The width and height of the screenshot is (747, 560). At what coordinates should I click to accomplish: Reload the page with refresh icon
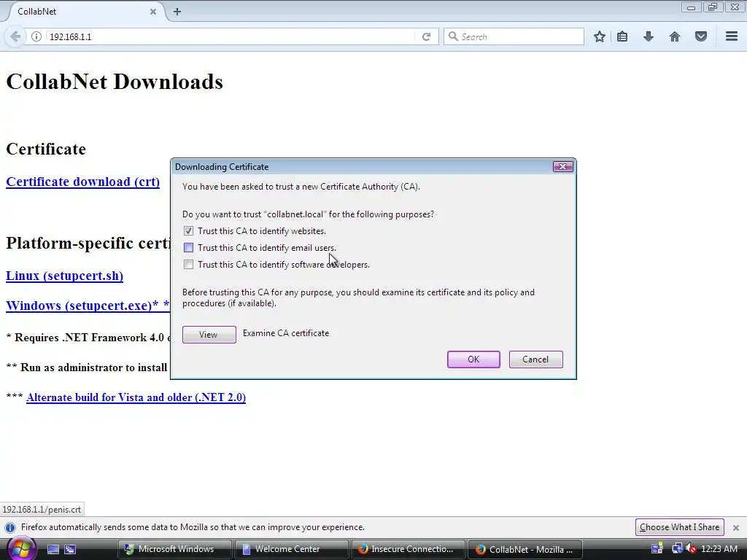[x=426, y=36]
